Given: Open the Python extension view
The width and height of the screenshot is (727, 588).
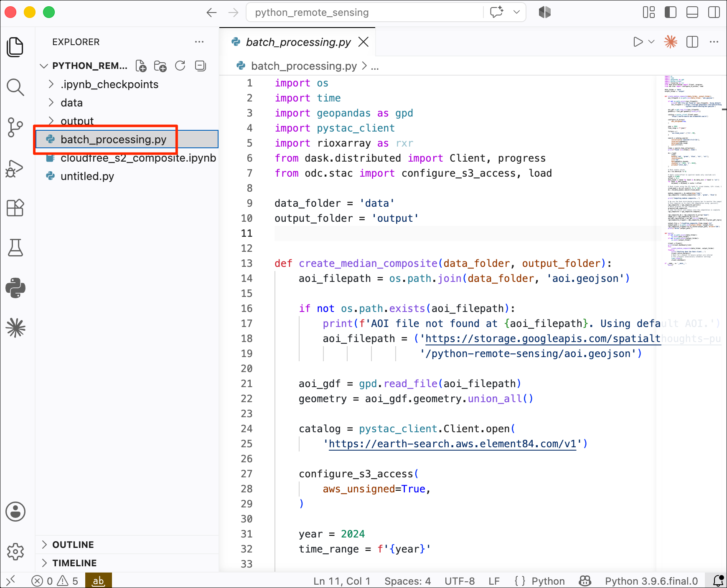Looking at the screenshot, I should [15, 288].
